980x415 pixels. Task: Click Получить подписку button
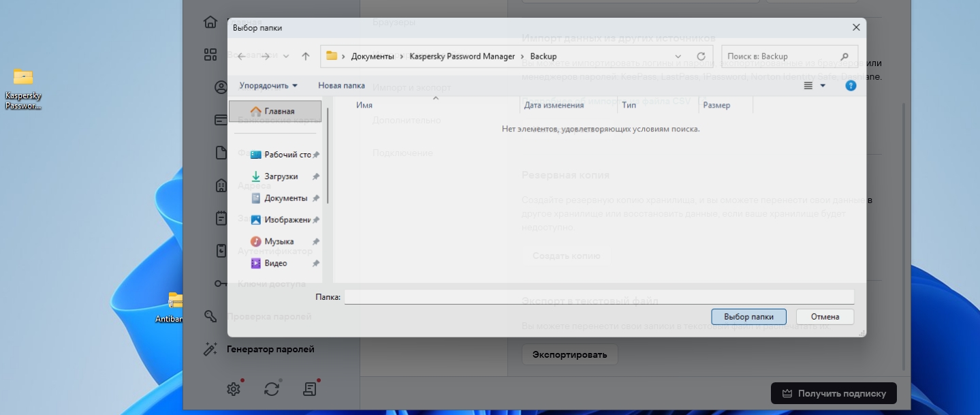(834, 393)
